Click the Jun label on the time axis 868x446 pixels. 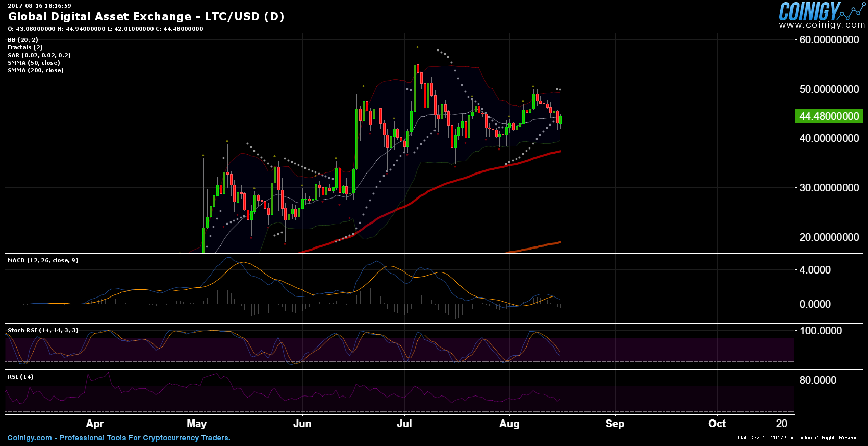[302, 424]
